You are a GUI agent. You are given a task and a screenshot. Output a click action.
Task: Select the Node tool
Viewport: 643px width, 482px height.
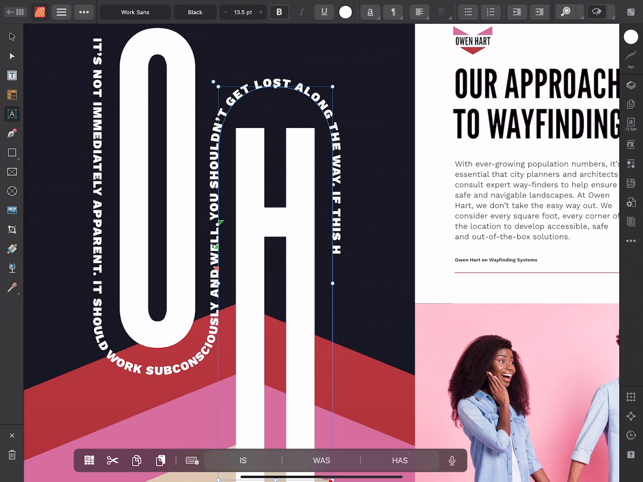pyautogui.click(x=12, y=56)
